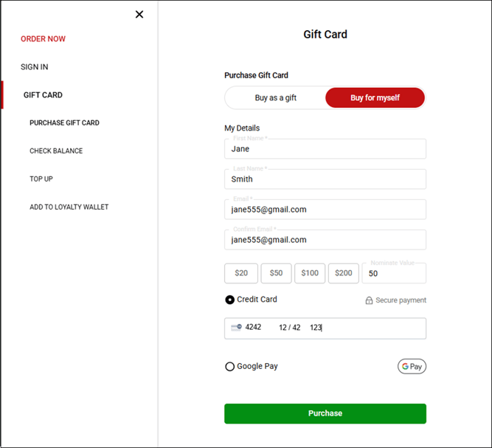Image resolution: width=492 pixels, height=448 pixels.
Task: Open Add to Loyalty Wallet
Action: [69, 207]
